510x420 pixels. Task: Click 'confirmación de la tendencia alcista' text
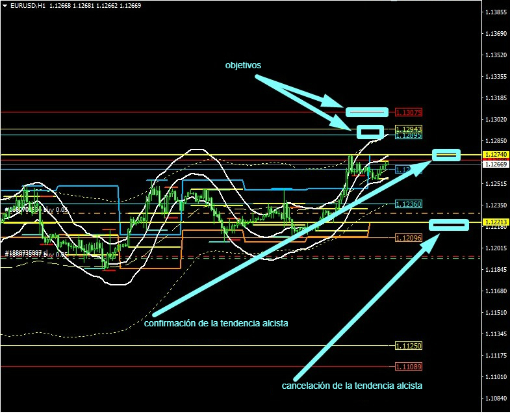tap(216, 323)
